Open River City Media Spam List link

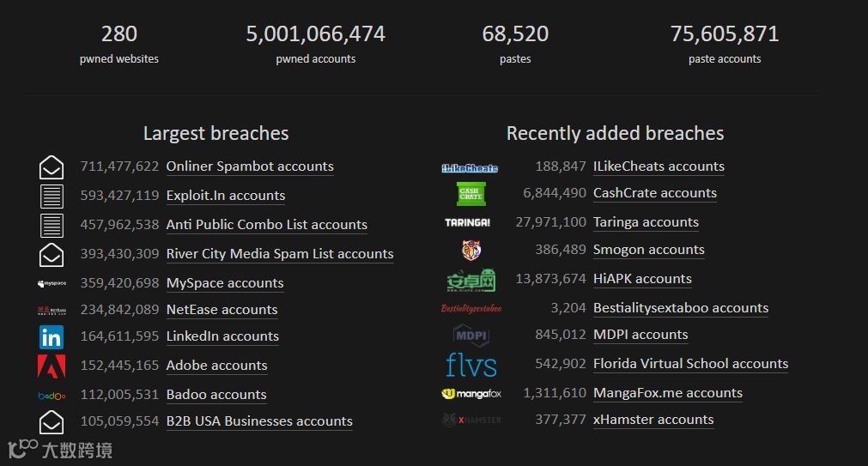click(280, 254)
